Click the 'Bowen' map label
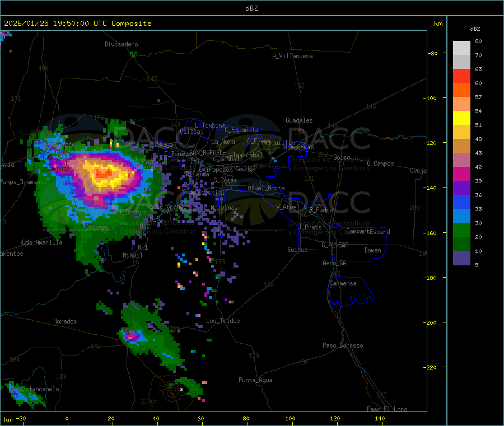The image size is (504, 426). tap(373, 250)
